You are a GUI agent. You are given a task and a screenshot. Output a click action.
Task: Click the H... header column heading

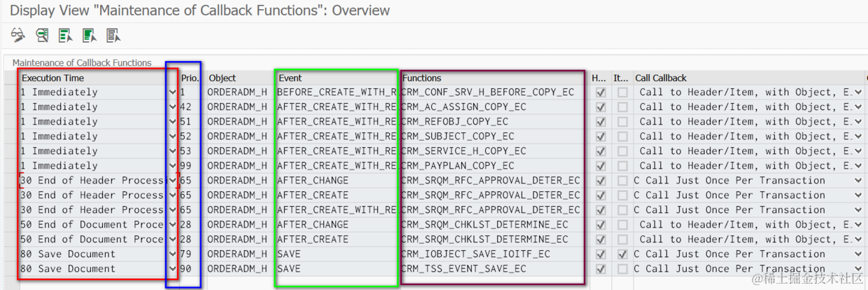[x=600, y=78]
